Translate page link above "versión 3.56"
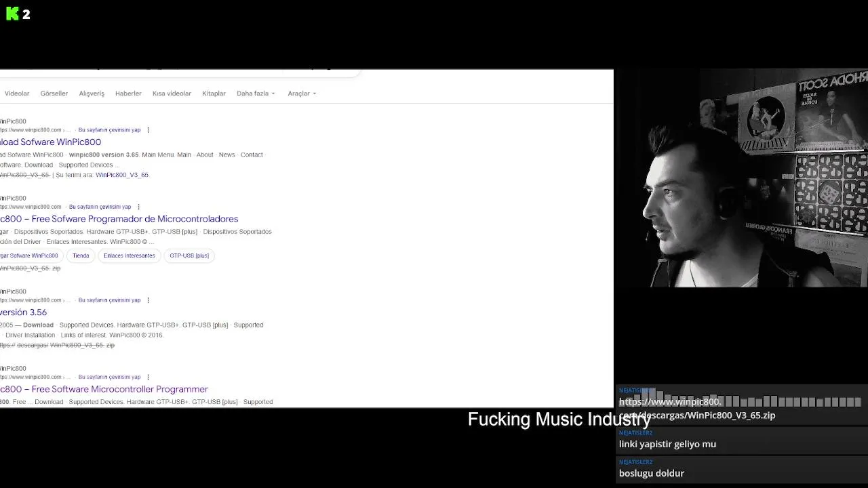This screenshot has width=868, height=488. pyautogui.click(x=109, y=300)
